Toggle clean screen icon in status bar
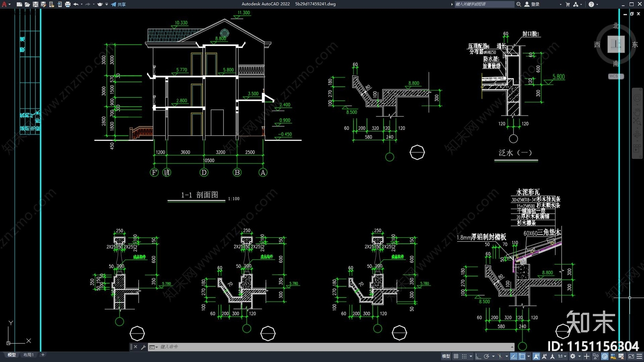 (x=631, y=356)
